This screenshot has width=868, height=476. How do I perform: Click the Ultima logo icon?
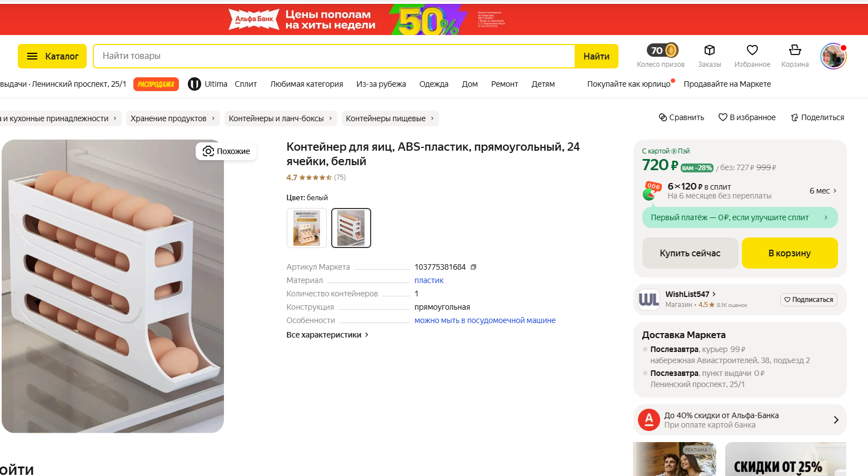pos(194,84)
